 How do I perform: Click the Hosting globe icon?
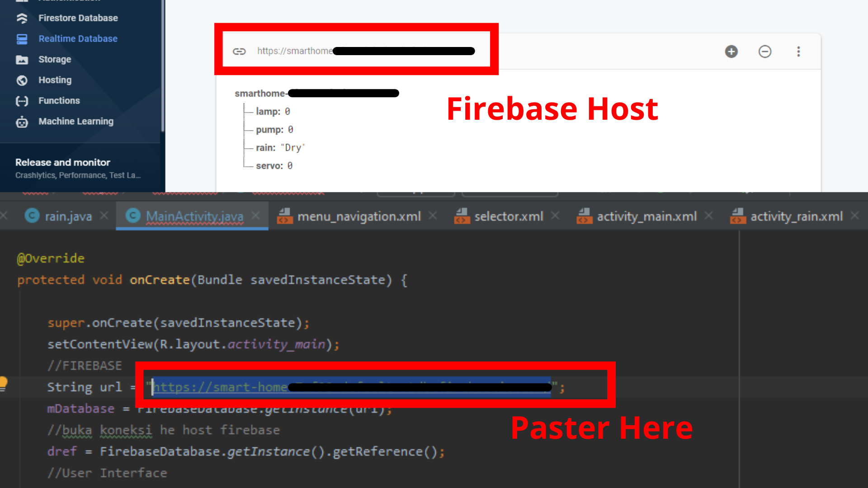tap(22, 80)
